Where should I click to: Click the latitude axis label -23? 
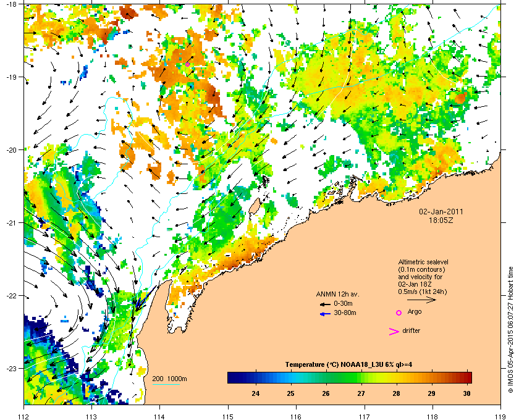point(12,368)
